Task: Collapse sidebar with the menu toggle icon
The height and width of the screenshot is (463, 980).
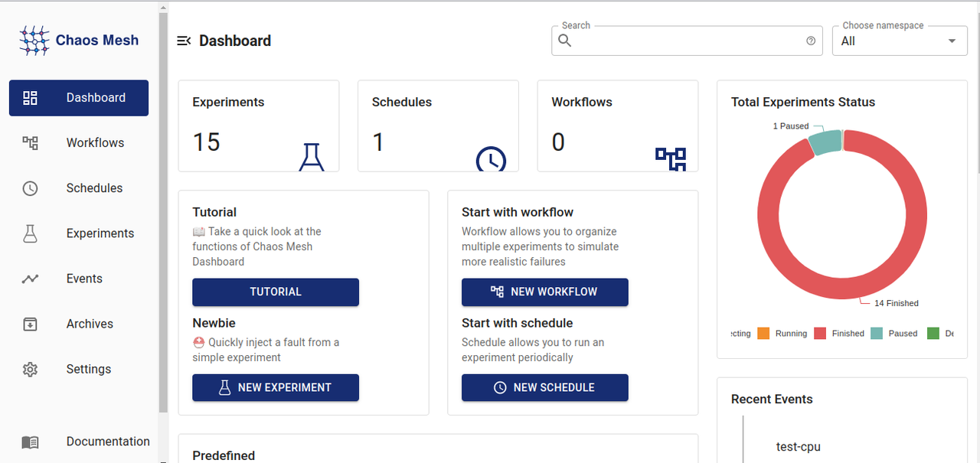Action: coord(184,41)
